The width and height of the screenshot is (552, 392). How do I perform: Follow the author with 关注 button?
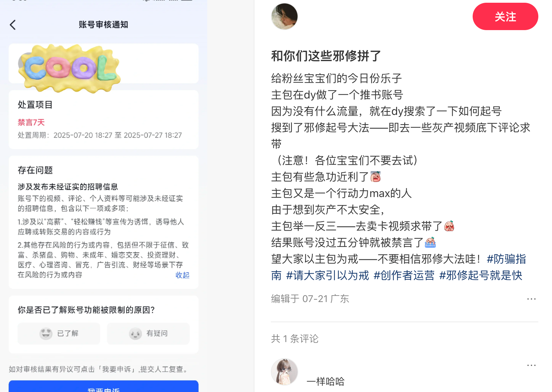pyautogui.click(x=505, y=16)
